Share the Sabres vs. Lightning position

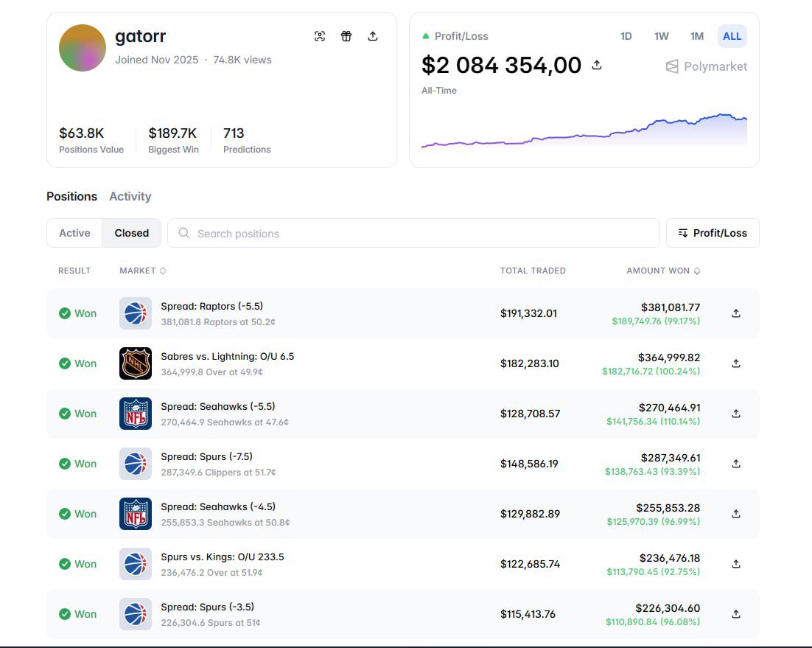point(735,363)
